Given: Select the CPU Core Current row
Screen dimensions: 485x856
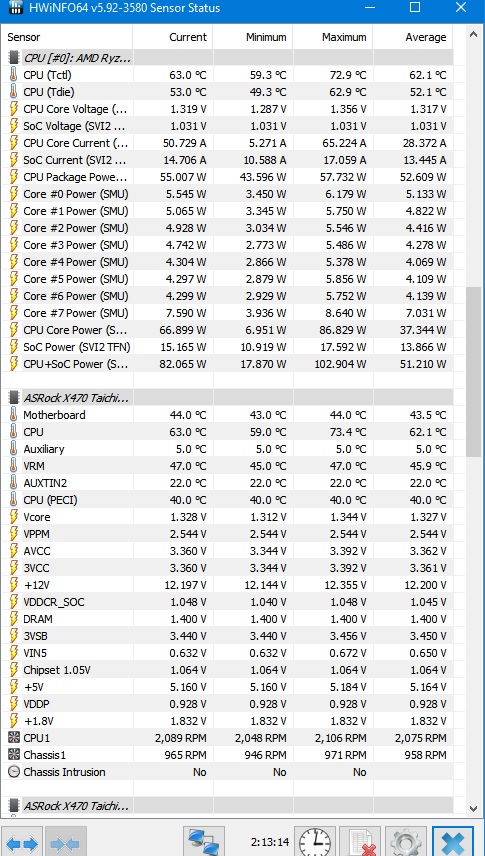Looking at the screenshot, I should tap(227, 143).
